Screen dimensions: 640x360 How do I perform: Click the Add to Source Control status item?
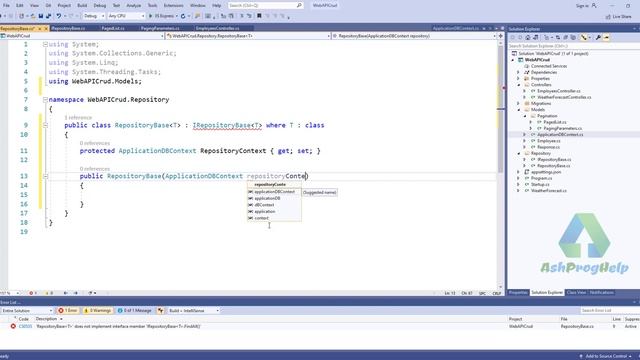tap(606, 356)
